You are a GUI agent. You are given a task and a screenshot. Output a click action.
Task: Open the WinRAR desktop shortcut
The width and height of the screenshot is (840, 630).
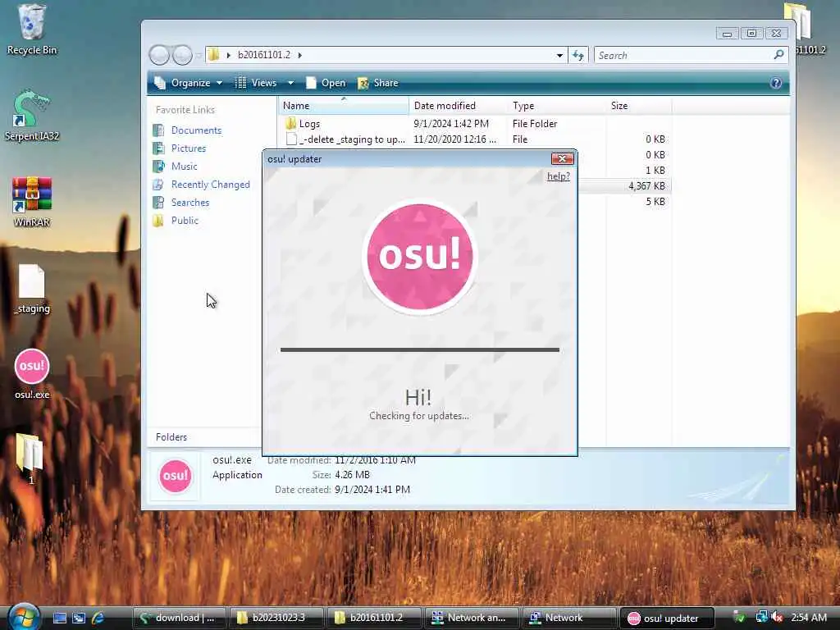point(32,201)
